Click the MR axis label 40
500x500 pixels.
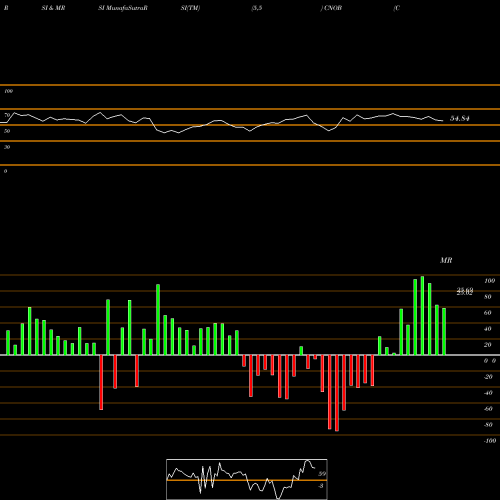(x=488, y=329)
